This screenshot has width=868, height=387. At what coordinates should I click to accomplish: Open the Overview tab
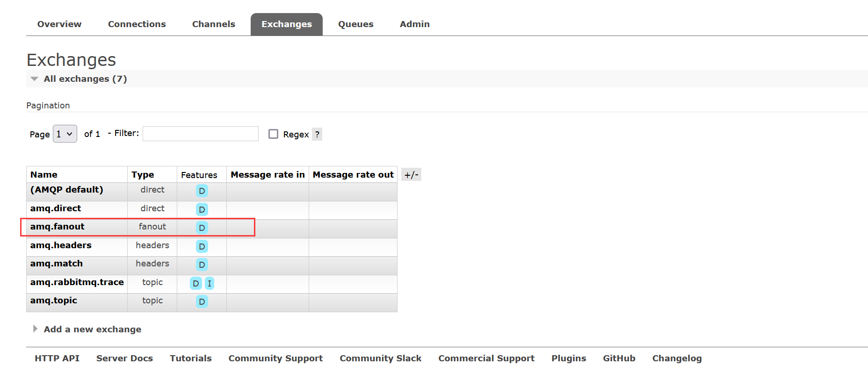[x=59, y=24]
